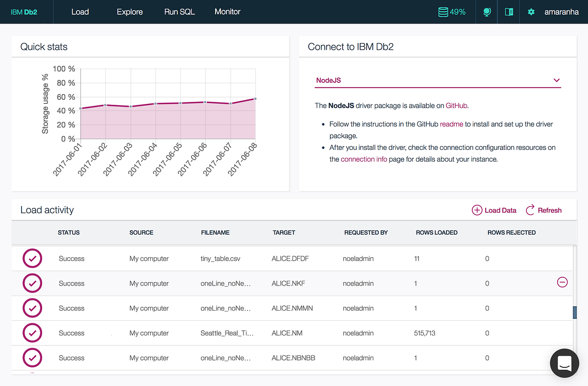Click the ALICE.NBNBB target cell
This screenshot has width=588, height=386.
(x=293, y=358)
